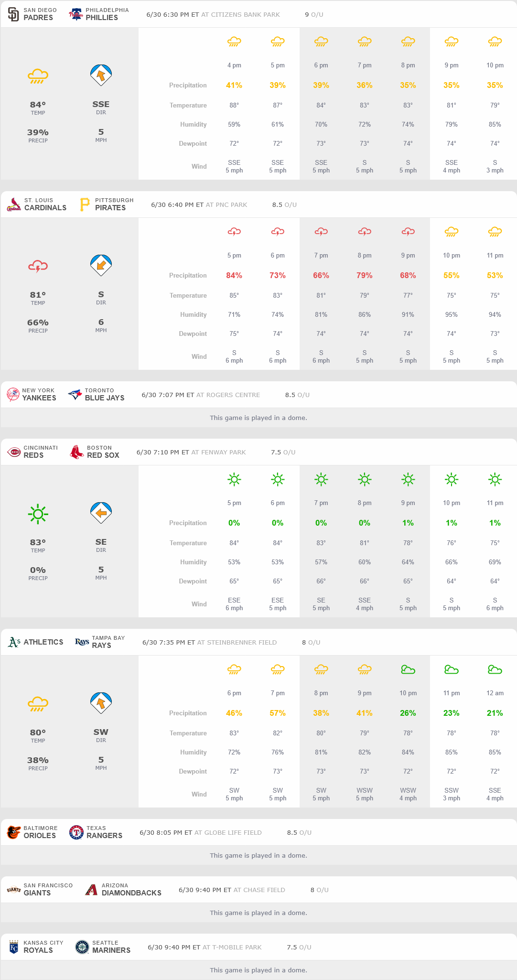Click the large rain icon for Padres-Phillies summary
Viewport: 517px width, 980px height.
[x=38, y=76]
